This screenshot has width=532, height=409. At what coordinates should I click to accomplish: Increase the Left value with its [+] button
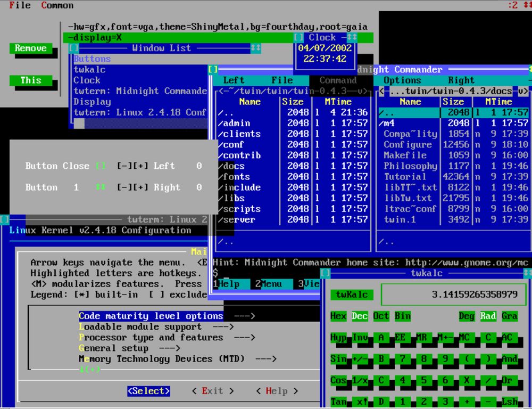click(140, 166)
